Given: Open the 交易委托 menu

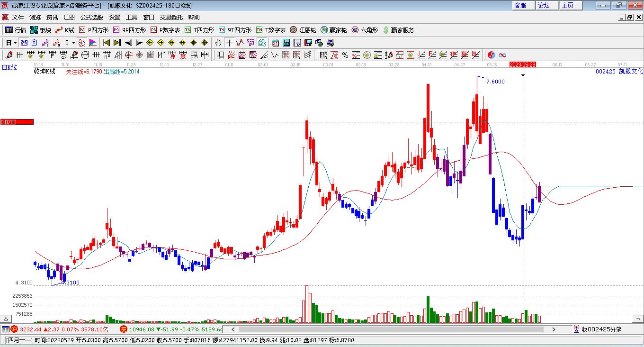Looking at the screenshot, I should pyautogui.click(x=171, y=17).
